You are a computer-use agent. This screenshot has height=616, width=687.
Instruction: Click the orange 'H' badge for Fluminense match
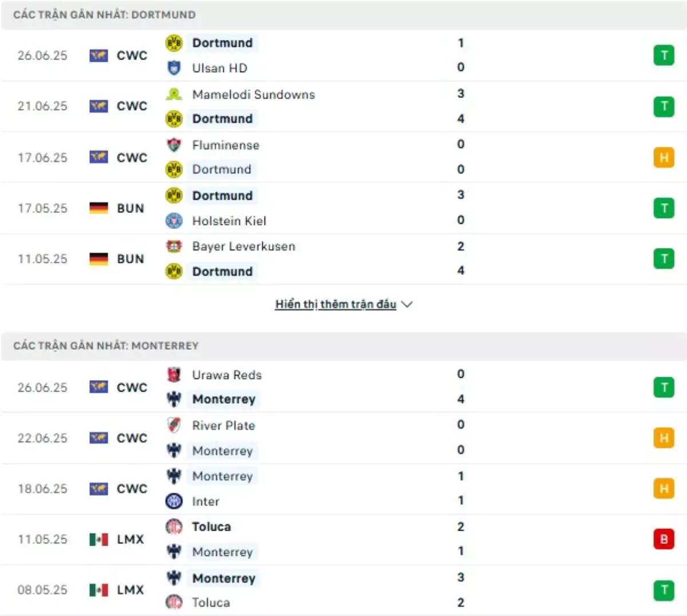(664, 157)
